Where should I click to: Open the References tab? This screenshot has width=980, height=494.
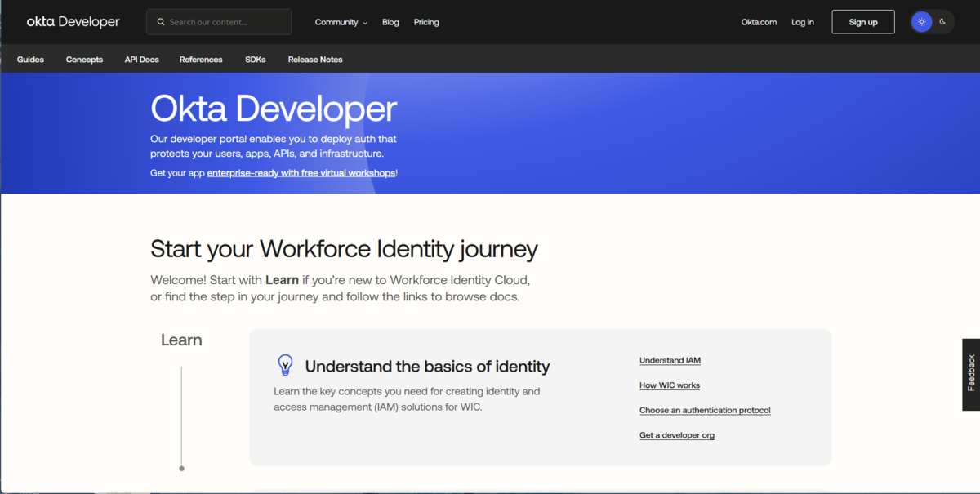tap(201, 60)
